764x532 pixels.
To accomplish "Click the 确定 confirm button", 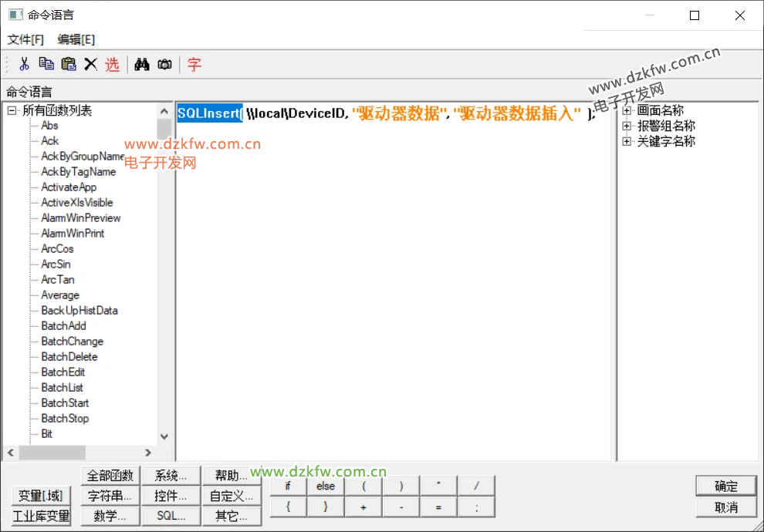I will pos(725,486).
